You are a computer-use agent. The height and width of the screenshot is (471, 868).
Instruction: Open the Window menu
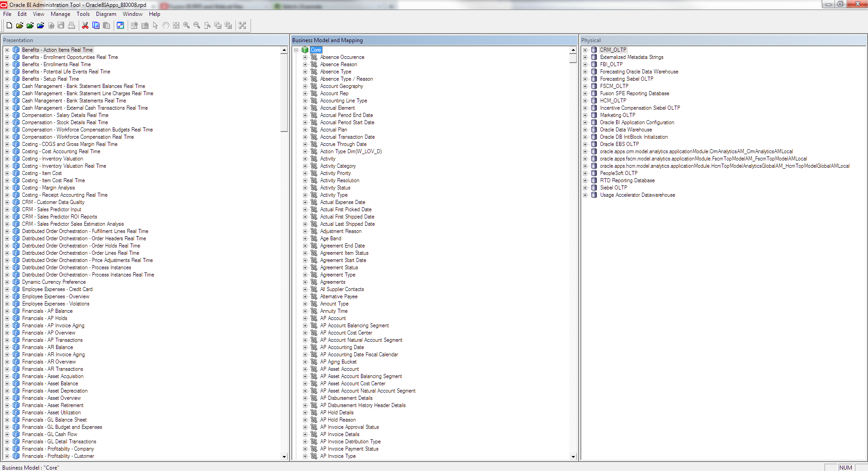pyautogui.click(x=133, y=14)
